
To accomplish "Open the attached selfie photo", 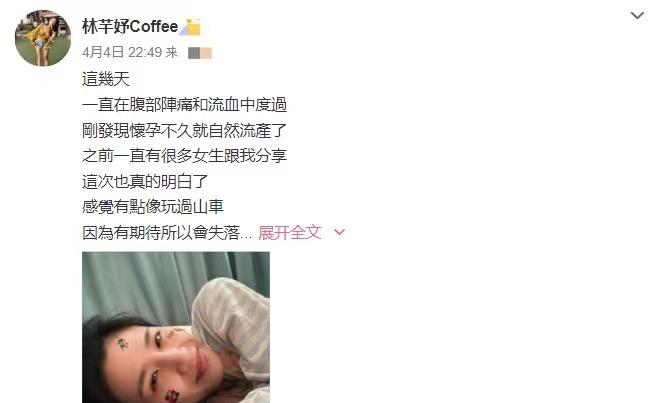I will tap(176, 328).
